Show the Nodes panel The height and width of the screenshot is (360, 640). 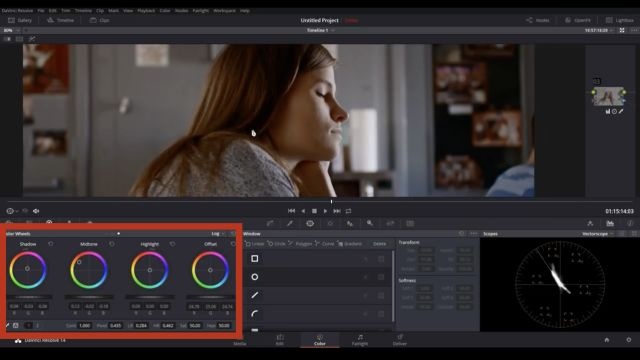[x=538, y=20]
